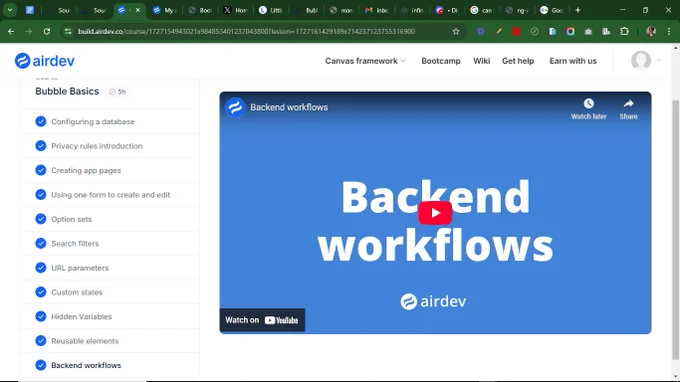Click the Airdev channel avatar in video

click(235, 107)
